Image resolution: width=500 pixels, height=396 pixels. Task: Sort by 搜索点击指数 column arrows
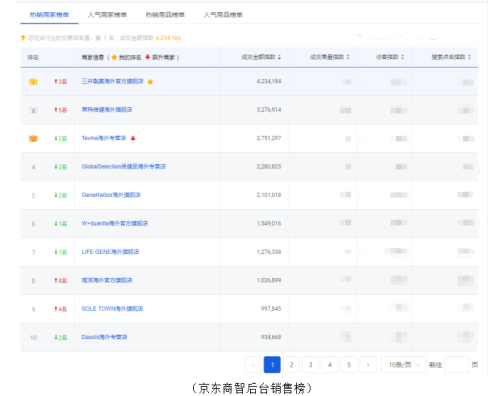tap(469, 57)
